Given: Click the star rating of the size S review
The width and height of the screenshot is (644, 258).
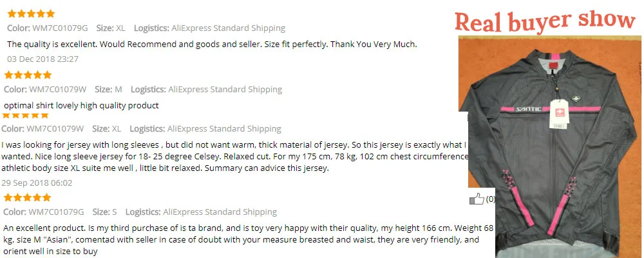Looking at the screenshot, I should (28, 197).
